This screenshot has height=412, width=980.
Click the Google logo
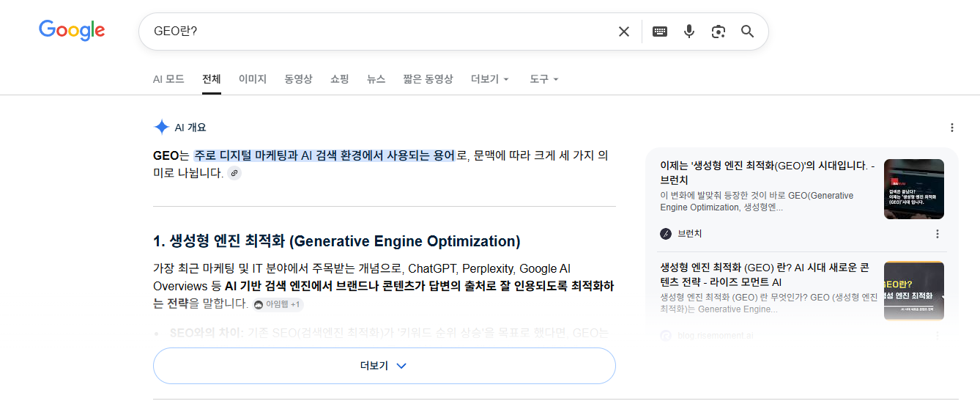point(72,31)
